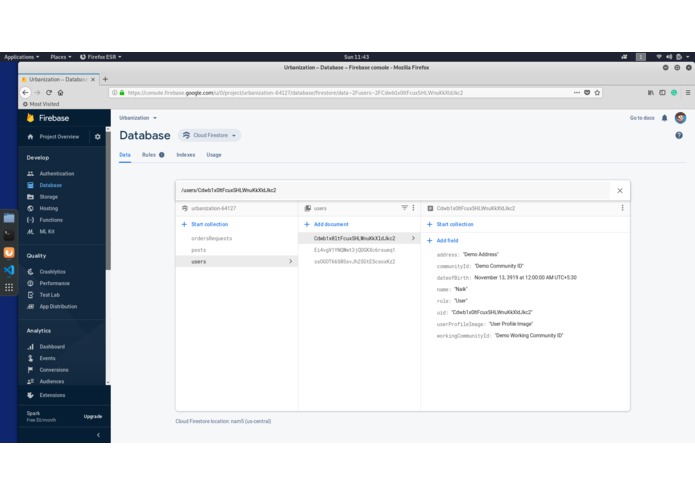Click the dateofBirth field value
The width and height of the screenshot is (695, 494).
525,278
